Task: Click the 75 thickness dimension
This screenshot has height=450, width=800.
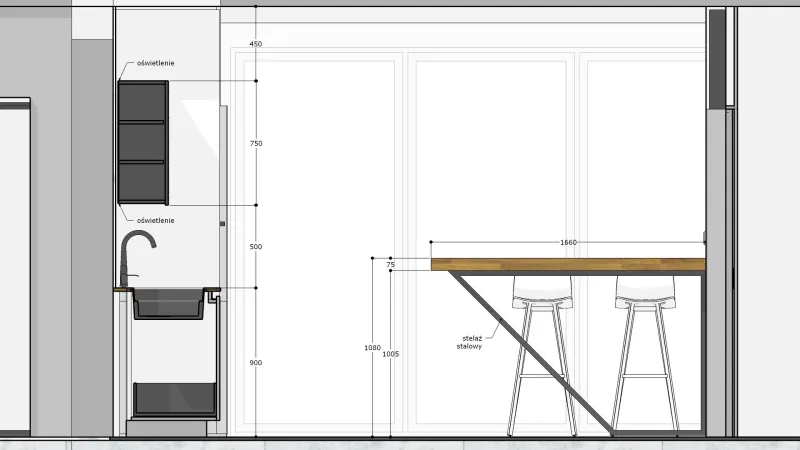Action: 391,265
